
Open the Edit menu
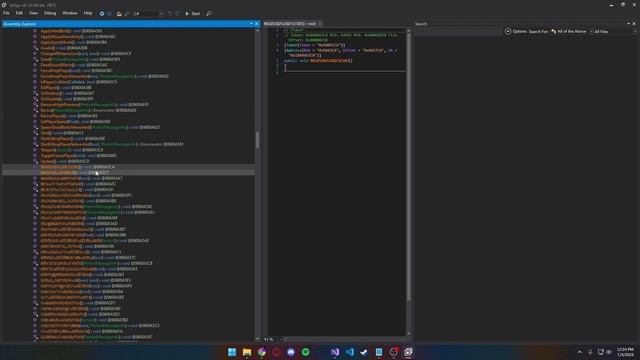(x=19, y=13)
